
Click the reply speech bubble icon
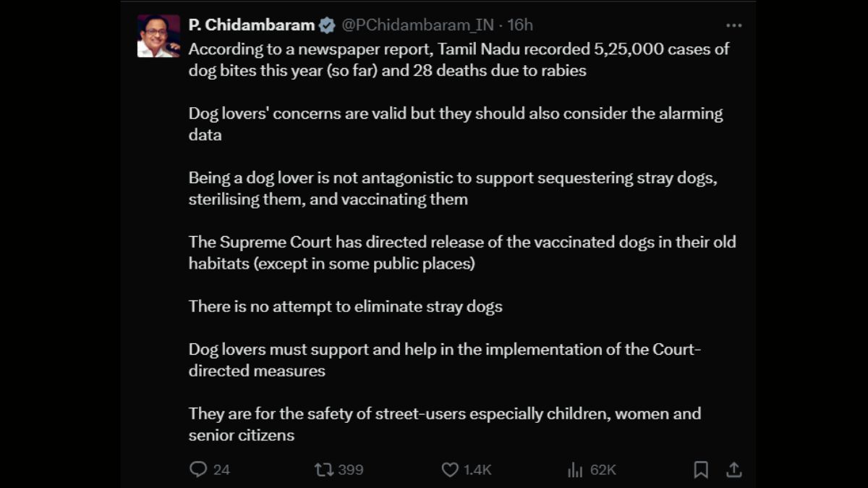198,470
